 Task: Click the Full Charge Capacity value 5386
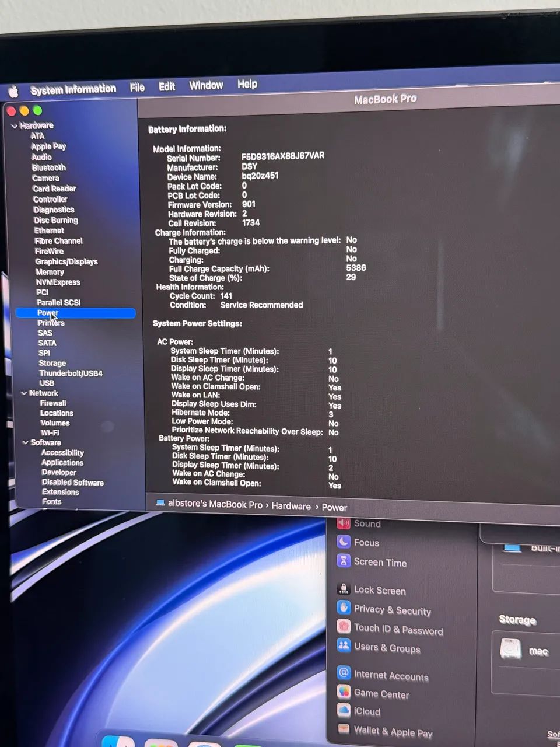tap(356, 268)
